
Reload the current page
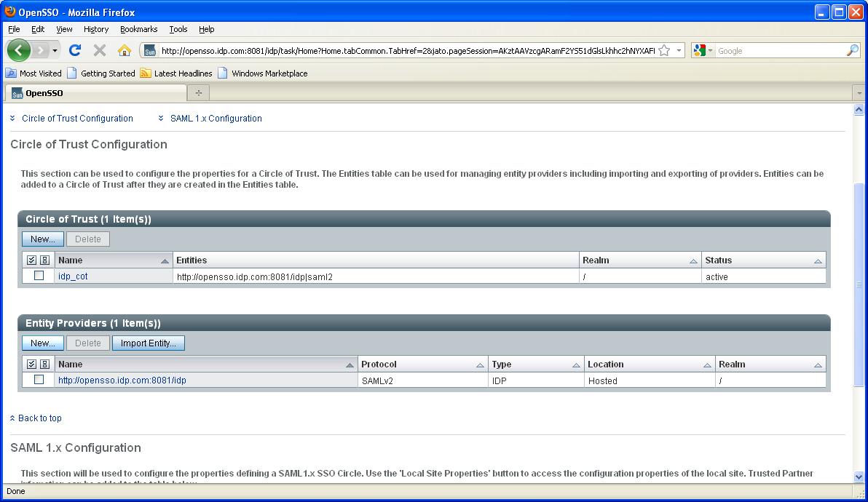point(75,51)
